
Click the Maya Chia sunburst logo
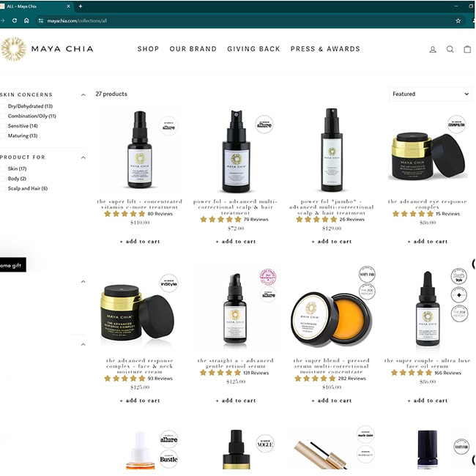(13, 49)
